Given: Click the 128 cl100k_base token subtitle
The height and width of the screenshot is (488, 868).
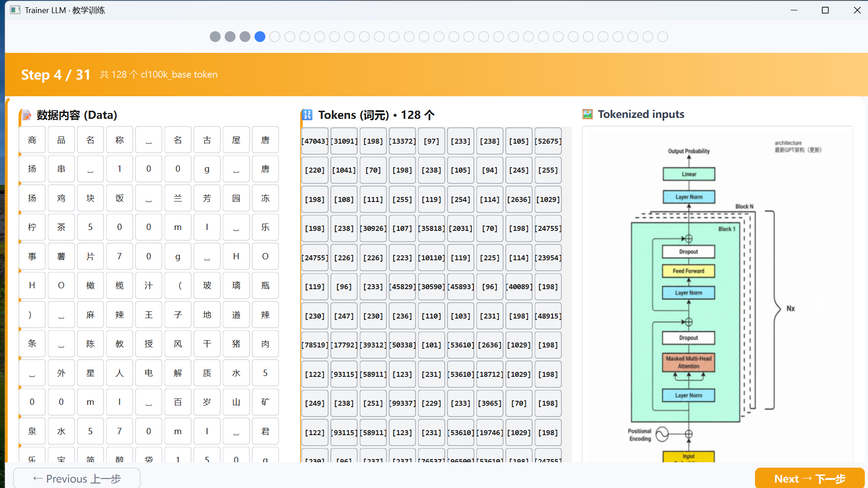Looking at the screenshot, I should (x=159, y=75).
